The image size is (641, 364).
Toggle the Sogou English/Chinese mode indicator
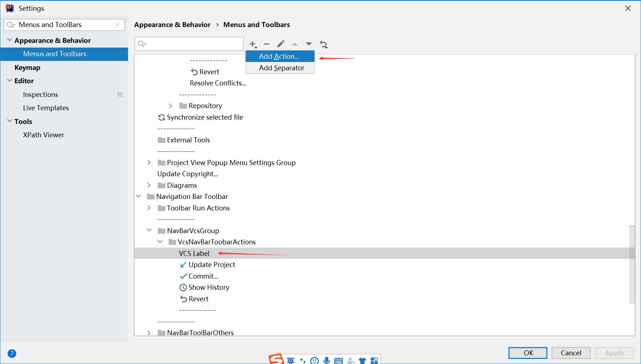pyautogui.click(x=291, y=360)
